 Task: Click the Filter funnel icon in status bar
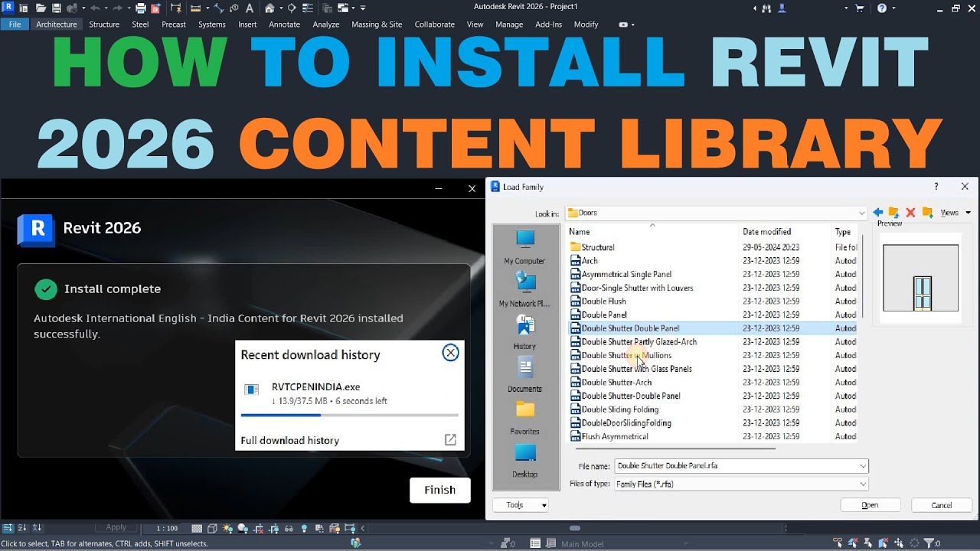(928, 543)
